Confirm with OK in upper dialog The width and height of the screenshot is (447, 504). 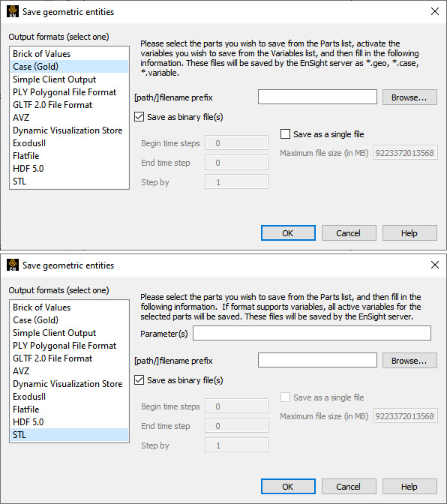(288, 233)
